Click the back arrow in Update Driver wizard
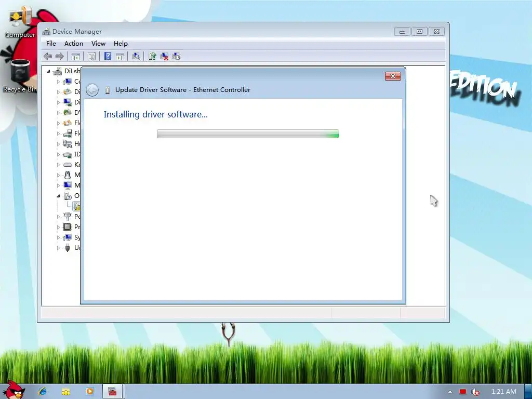The image size is (532, 399). click(92, 90)
